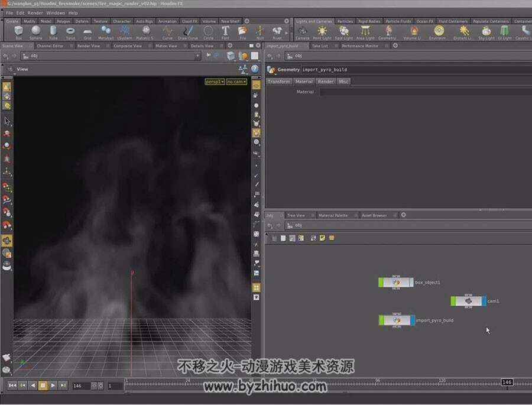Open the Transform parameter tab
Image resolution: width=532 pixels, height=405 pixels.
(279, 82)
